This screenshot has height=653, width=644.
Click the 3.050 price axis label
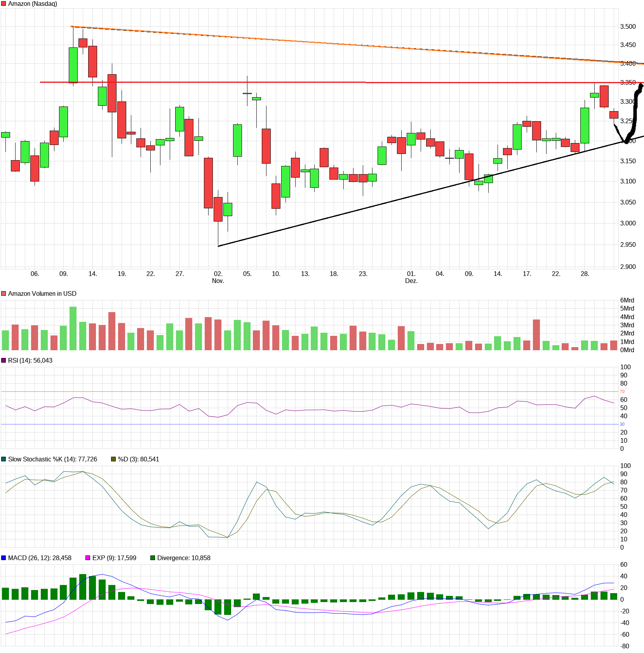(628, 202)
